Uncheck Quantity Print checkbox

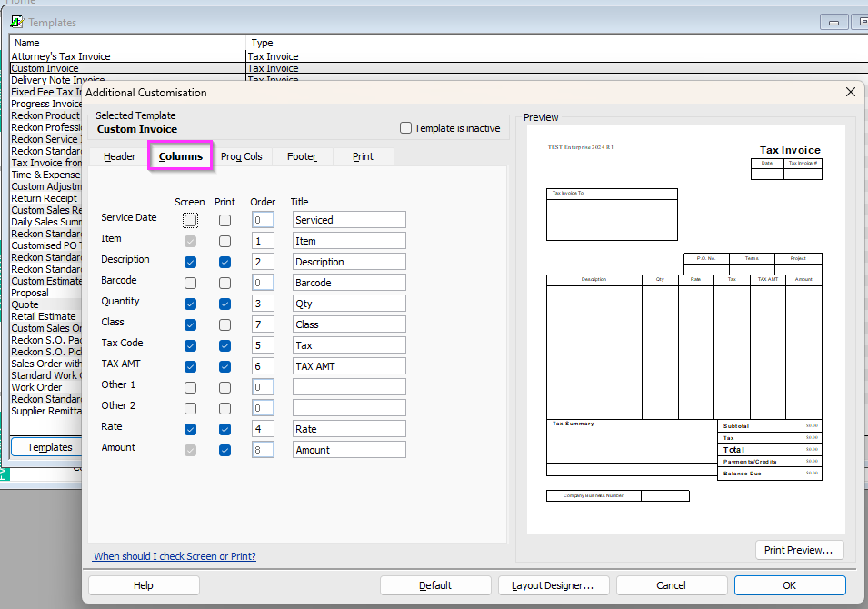pyautogui.click(x=224, y=304)
